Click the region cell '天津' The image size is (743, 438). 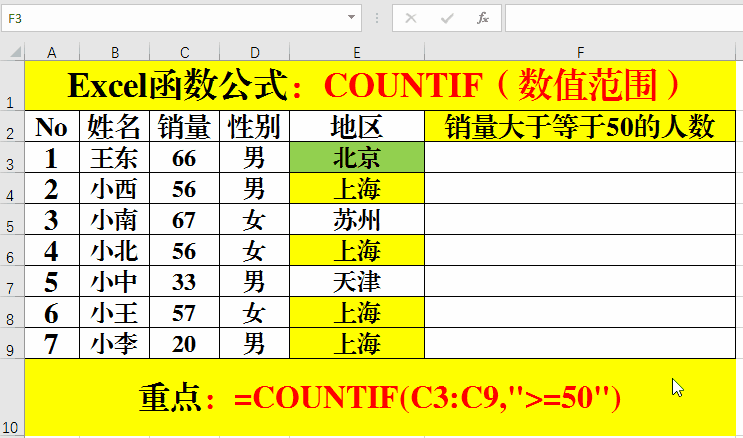[x=357, y=282]
